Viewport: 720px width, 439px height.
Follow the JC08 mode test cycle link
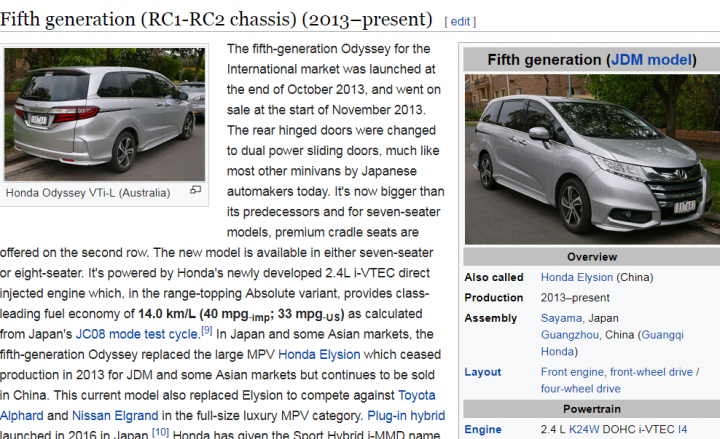[x=137, y=334]
